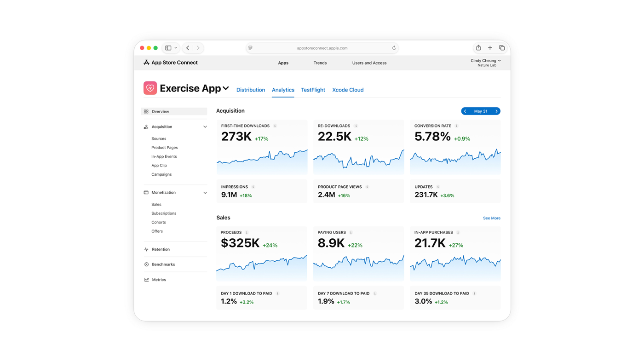Open the Apps menu item

[x=283, y=63]
